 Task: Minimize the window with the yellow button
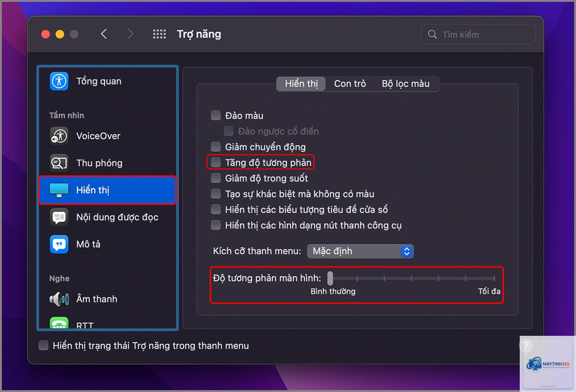pos(60,34)
